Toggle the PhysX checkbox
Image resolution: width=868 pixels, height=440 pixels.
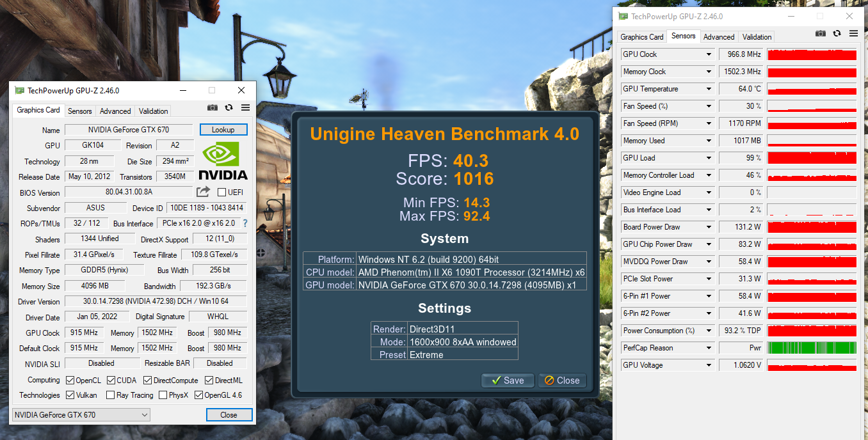click(163, 395)
